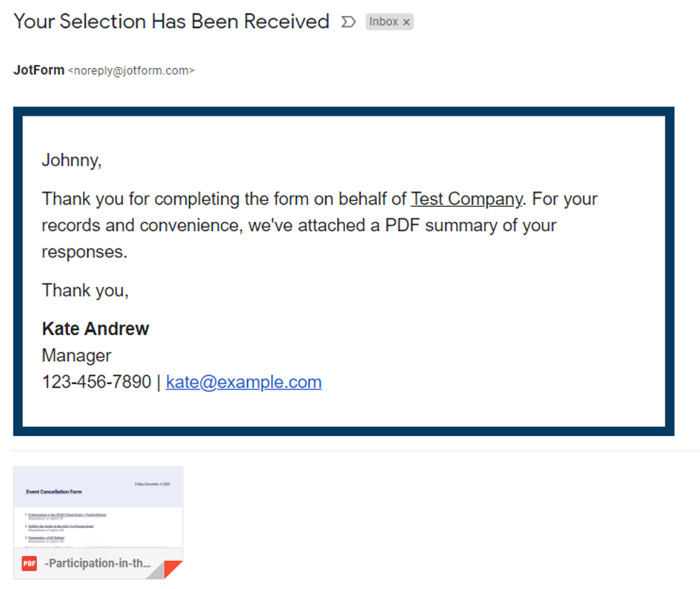Click the Manager title in signature

(76, 355)
